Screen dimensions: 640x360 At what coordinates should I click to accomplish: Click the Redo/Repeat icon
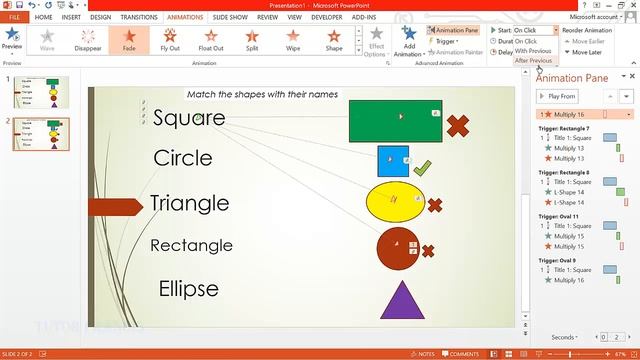click(x=49, y=5)
